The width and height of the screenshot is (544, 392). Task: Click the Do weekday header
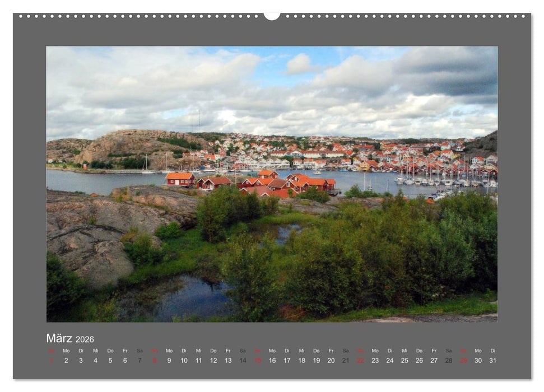point(109,350)
